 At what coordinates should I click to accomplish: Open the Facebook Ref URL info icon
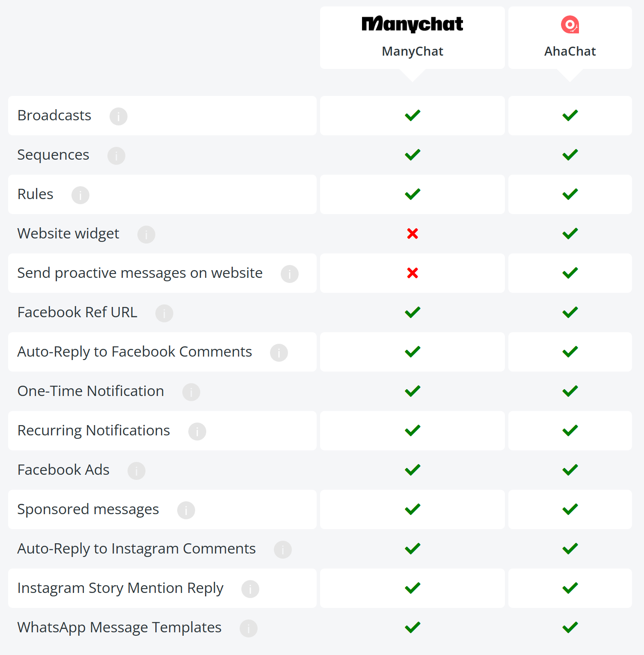point(164,313)
